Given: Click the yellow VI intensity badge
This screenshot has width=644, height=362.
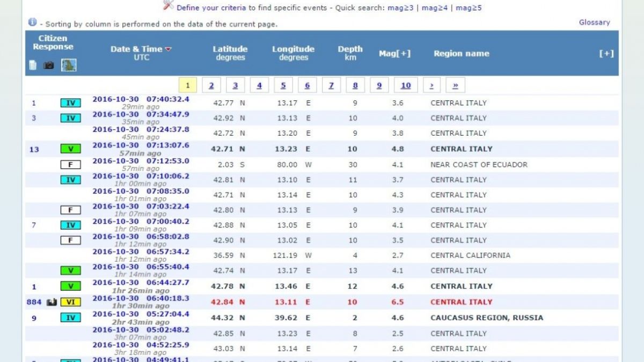Looking at the screenshot, I should [x=70, y=302].
